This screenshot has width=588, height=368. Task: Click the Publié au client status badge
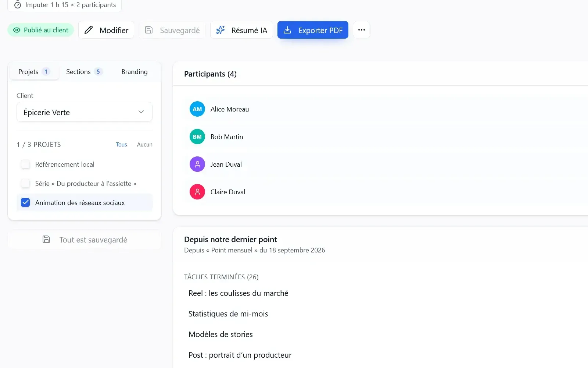(41, 30)
